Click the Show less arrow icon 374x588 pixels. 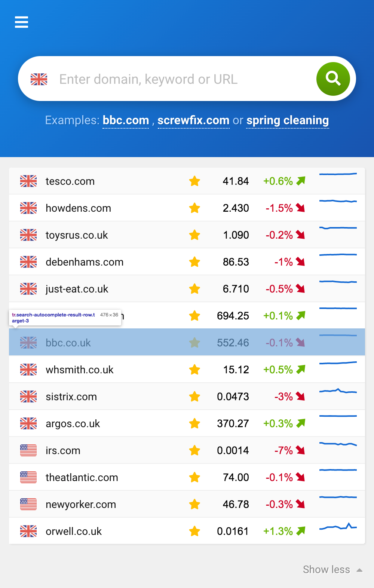point(359,570)
